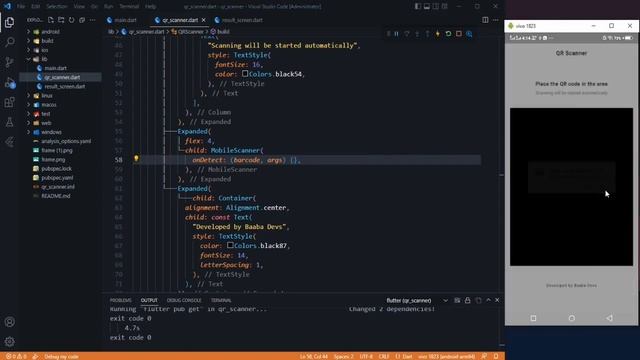This screenshot has height=360, width=640.
Task: Click the errors and warnings status indicator
Action: (16, 356)
